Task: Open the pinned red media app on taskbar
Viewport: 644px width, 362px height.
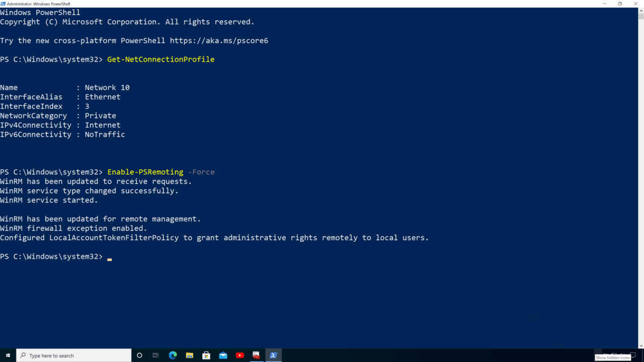Action: (257, 355)
